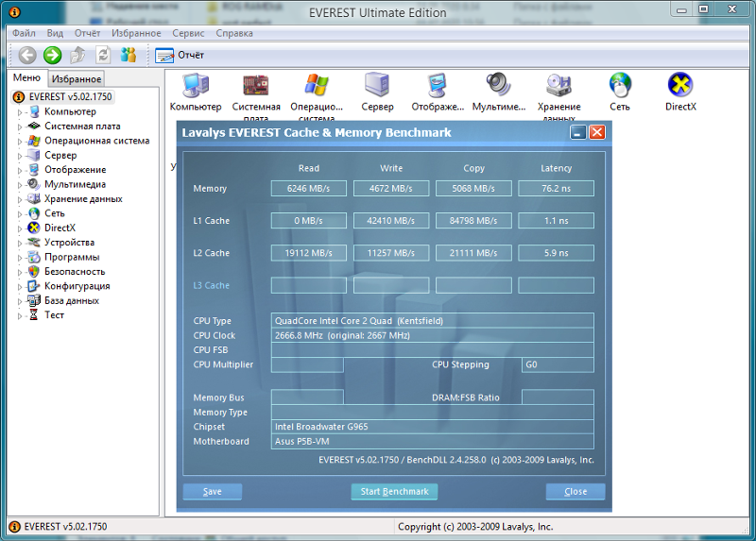Viewport: 756px width, 541px height.
Task: Click the L1 Cache Copy 84798 MB/s value
Action: coord(473,221)
